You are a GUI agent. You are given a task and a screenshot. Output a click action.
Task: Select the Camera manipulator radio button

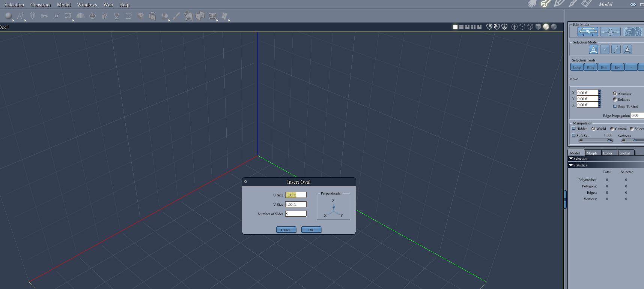(x=612, y=129)
